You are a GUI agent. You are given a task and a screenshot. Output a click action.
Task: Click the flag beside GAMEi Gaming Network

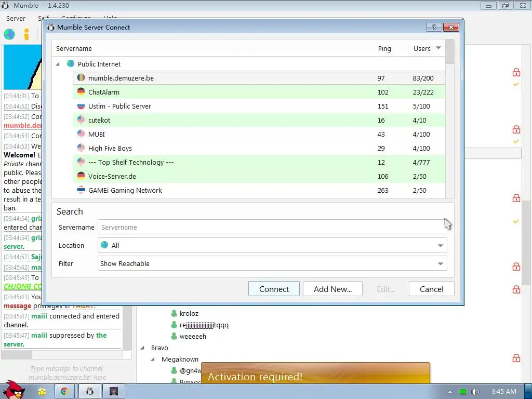[x=81, y=190]
